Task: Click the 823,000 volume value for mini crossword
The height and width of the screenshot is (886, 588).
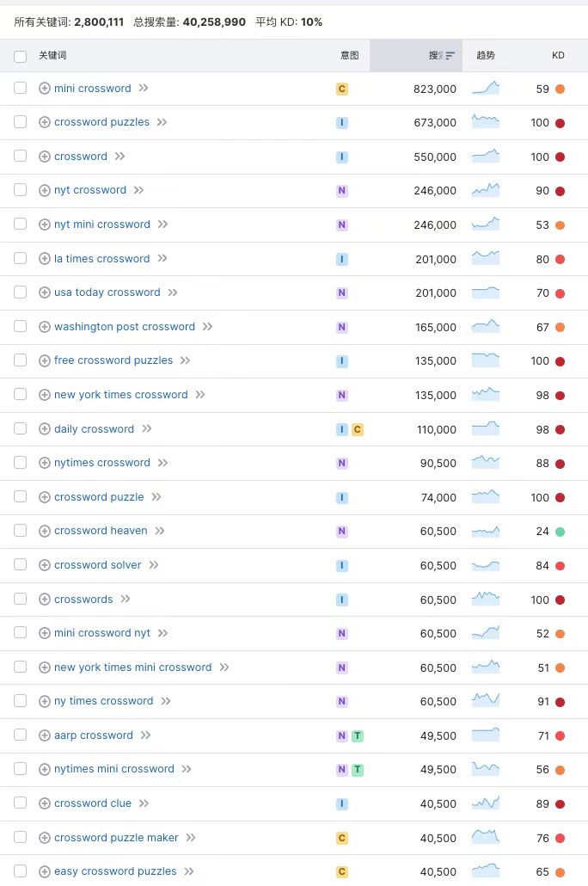Action: coord(434,89)
